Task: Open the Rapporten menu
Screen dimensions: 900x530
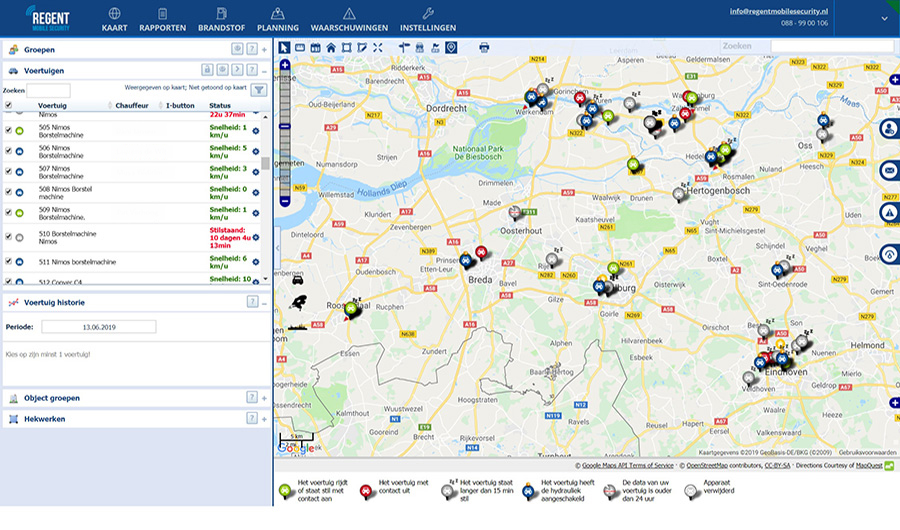Action: pos(162,20)
